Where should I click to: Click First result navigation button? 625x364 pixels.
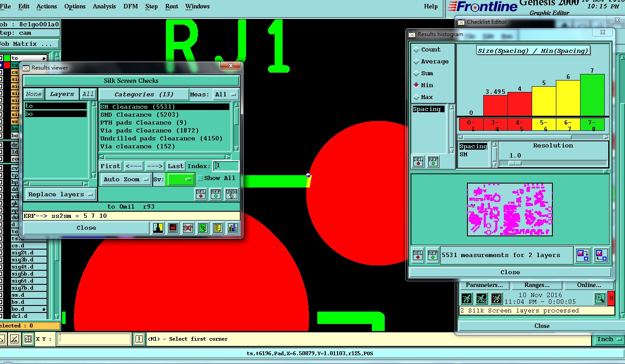[x=110, y=166]
